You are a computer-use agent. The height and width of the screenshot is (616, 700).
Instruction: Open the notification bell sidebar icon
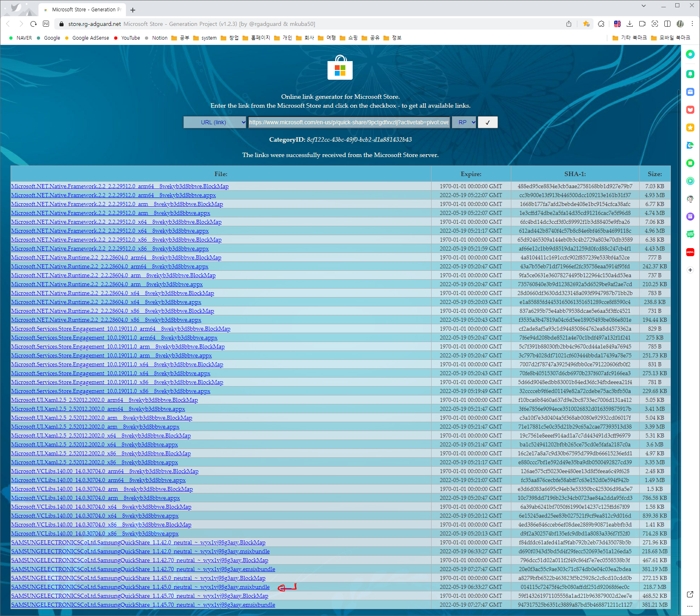[690, 74]
